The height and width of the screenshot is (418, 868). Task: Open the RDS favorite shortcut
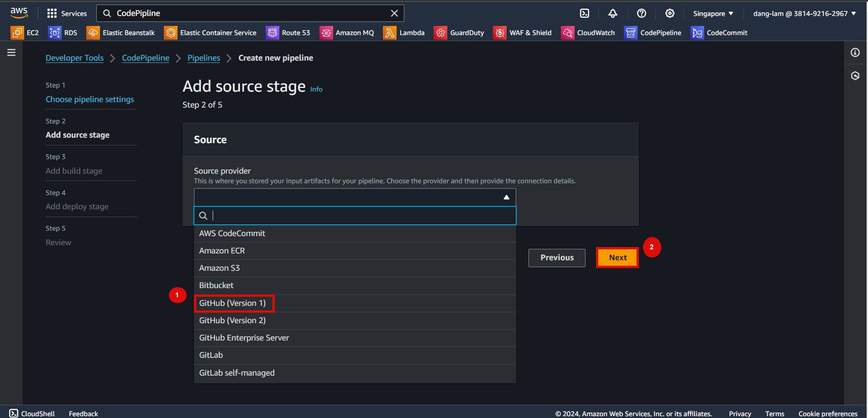pos(63,32)
